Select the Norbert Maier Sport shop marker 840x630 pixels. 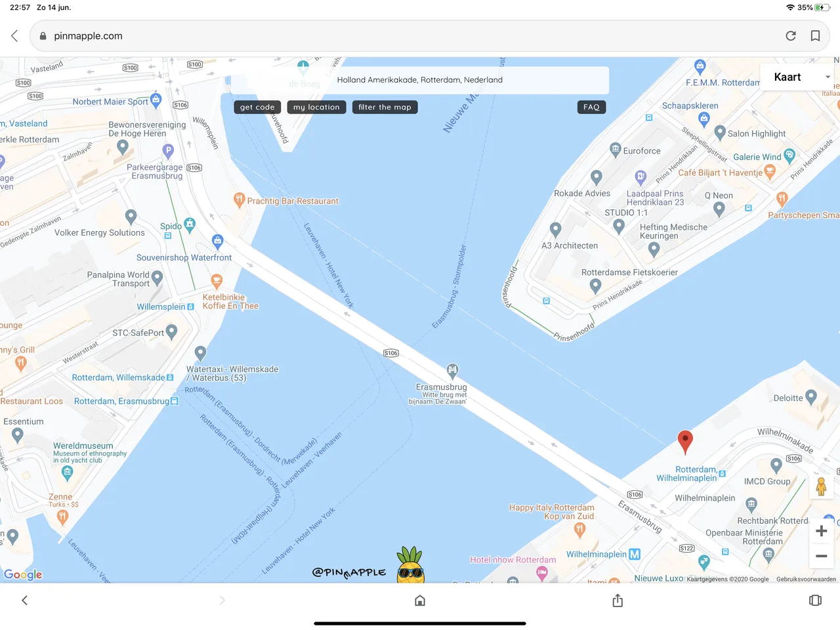click(x=156, y=100)
